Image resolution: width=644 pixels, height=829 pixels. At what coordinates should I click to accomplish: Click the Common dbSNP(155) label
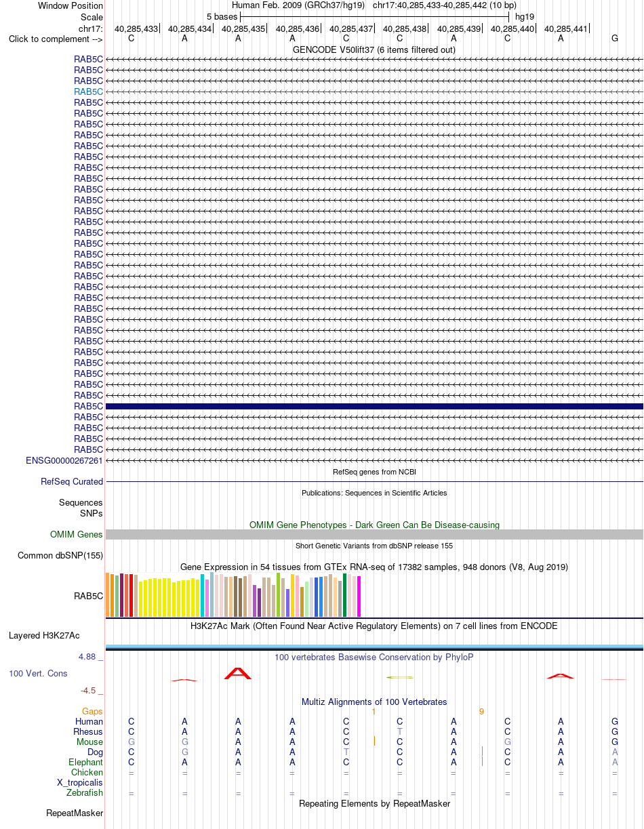[60, 556]
